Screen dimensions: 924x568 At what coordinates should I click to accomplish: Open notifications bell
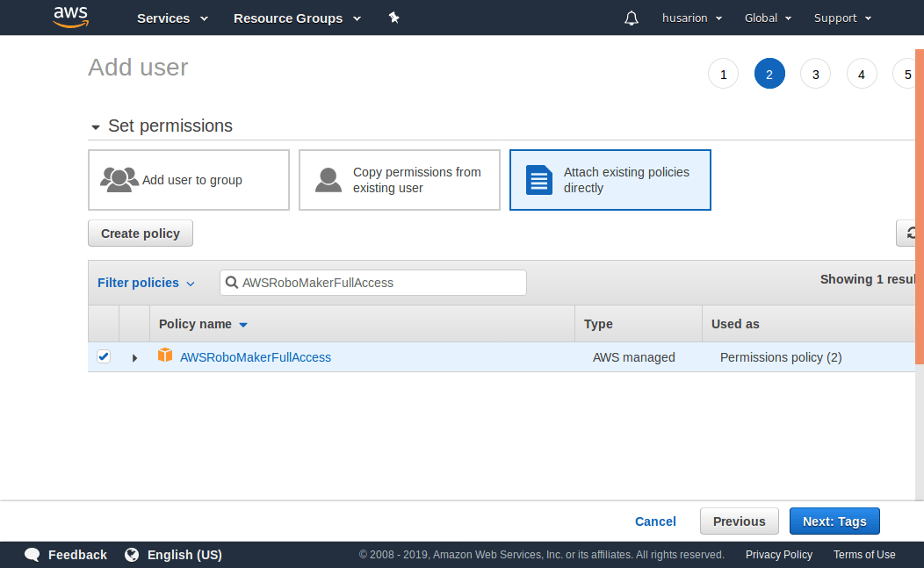(632, 18)
